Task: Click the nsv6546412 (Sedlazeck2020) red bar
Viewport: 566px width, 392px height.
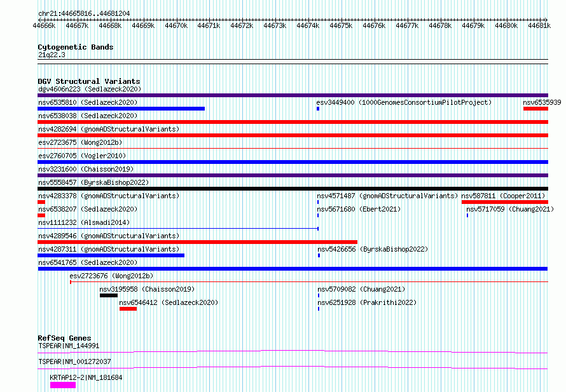Action: click(128, 309)
